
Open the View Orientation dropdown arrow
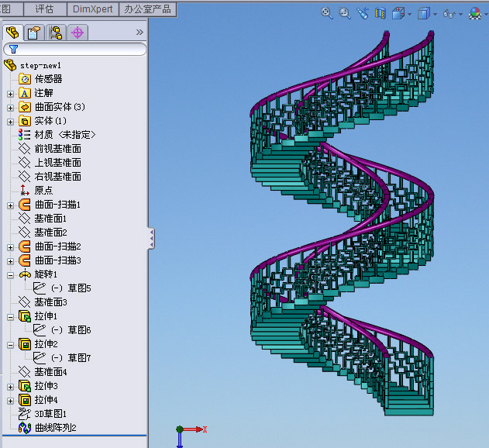tap(409, 14)
